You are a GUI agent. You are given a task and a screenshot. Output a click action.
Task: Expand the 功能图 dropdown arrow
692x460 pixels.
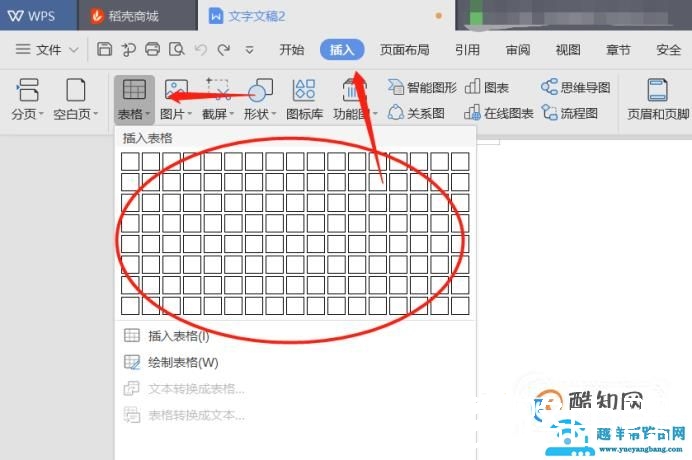pyautogui.click(x=375, y=114)
